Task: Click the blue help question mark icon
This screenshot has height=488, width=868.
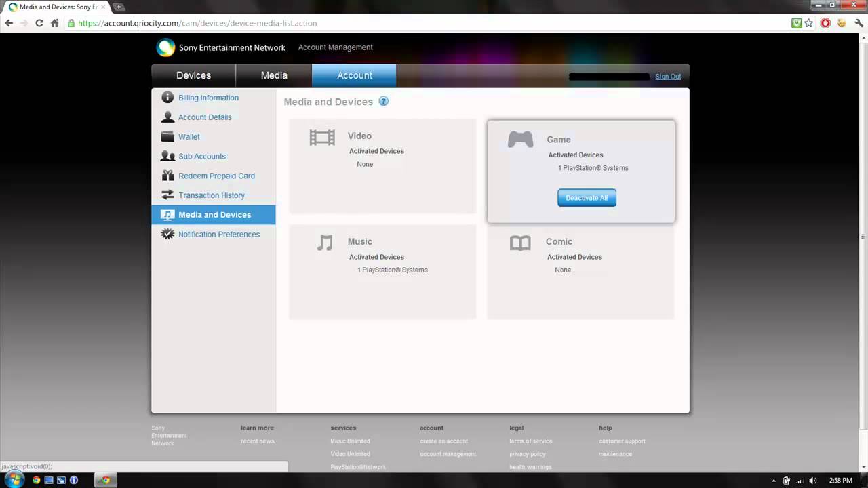Action: (x=383, y=101)
